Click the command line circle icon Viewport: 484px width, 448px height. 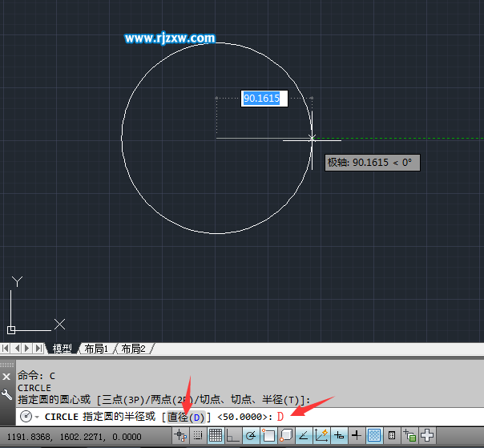pos(26,417)
